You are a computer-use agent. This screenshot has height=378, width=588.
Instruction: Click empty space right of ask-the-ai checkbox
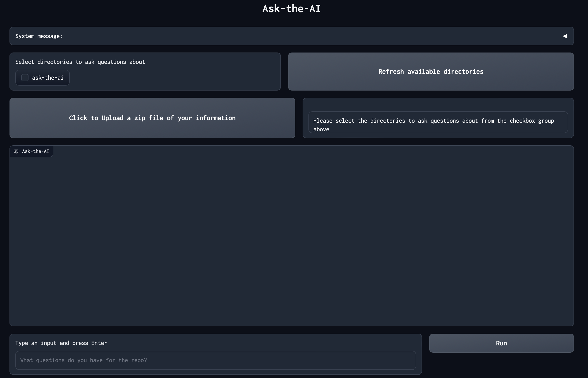tap(172, 78)
